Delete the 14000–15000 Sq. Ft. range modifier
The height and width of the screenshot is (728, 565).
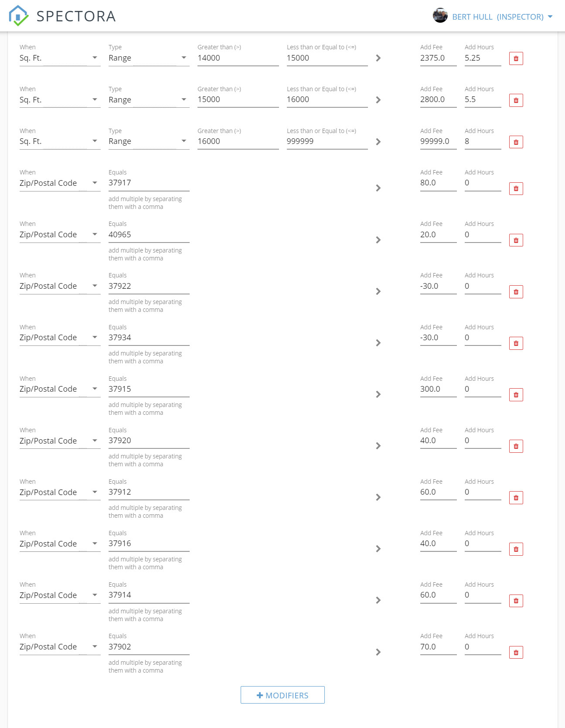pyautogui.click(x=516, y=58)
